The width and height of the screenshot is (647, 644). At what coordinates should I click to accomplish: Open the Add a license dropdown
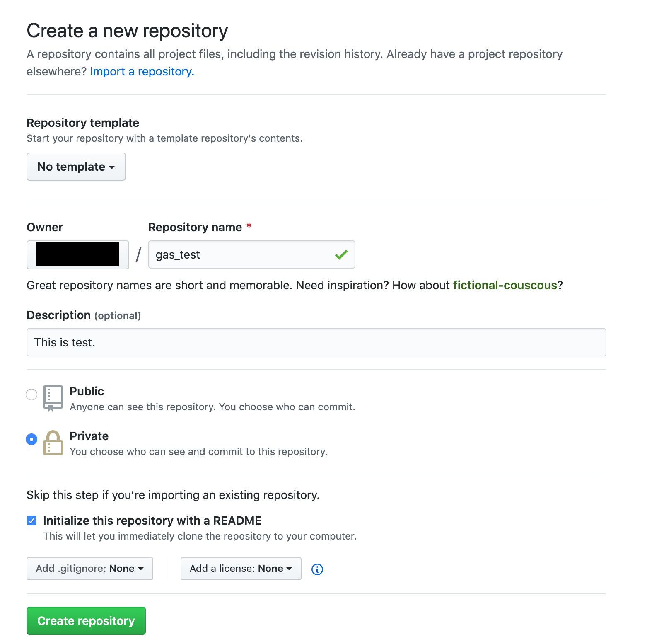pos(241,569)
